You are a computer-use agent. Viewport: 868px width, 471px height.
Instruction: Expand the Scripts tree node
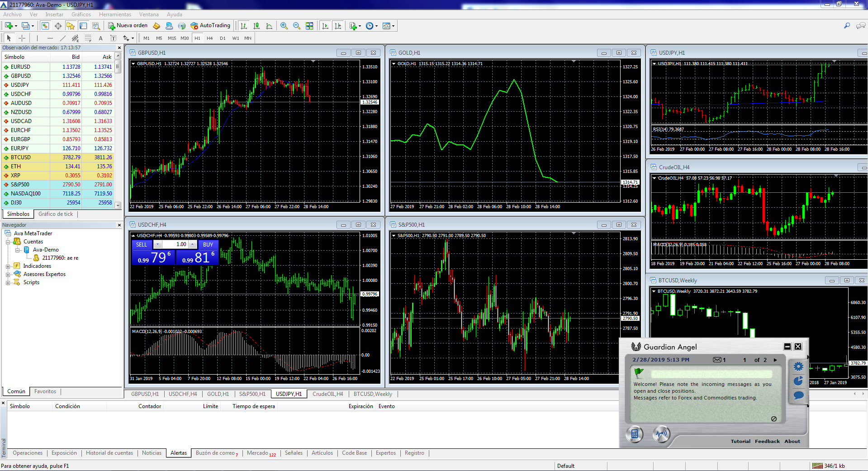click(8, 282)
